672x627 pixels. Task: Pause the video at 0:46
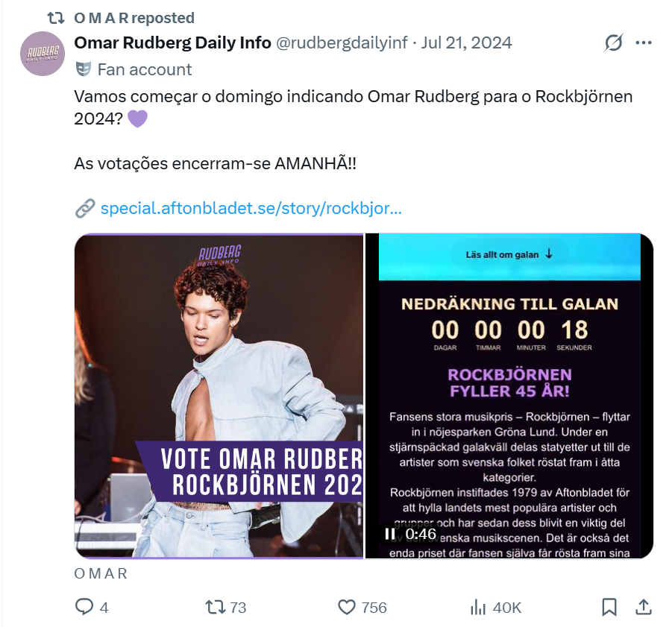(389, 534)
